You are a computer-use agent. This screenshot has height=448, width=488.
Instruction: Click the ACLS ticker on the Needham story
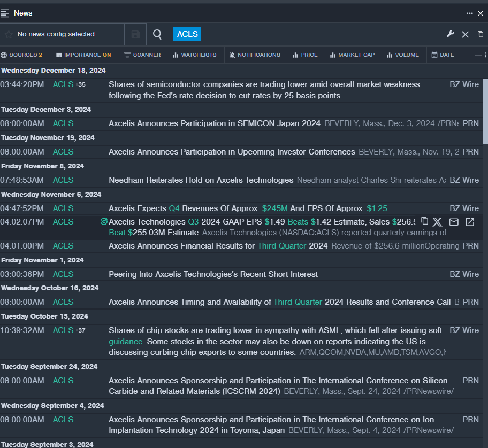click(x=63, y=180)
